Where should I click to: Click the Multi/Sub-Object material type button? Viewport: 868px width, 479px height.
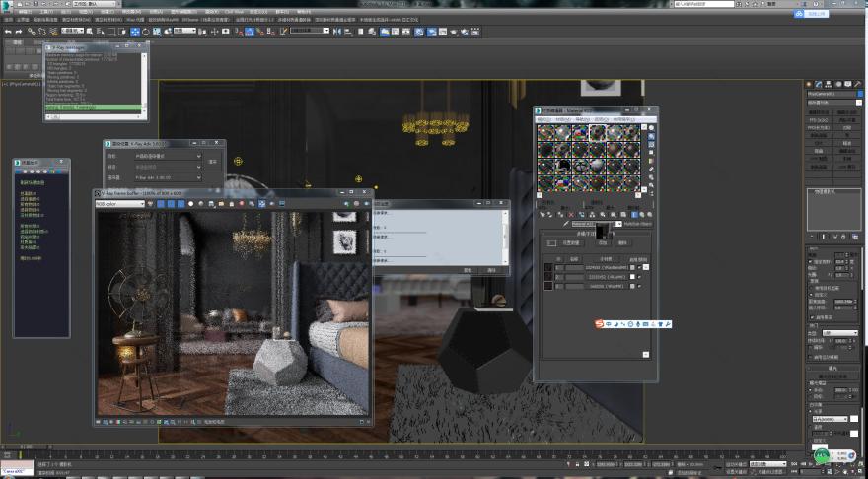(x=636, y=224)
